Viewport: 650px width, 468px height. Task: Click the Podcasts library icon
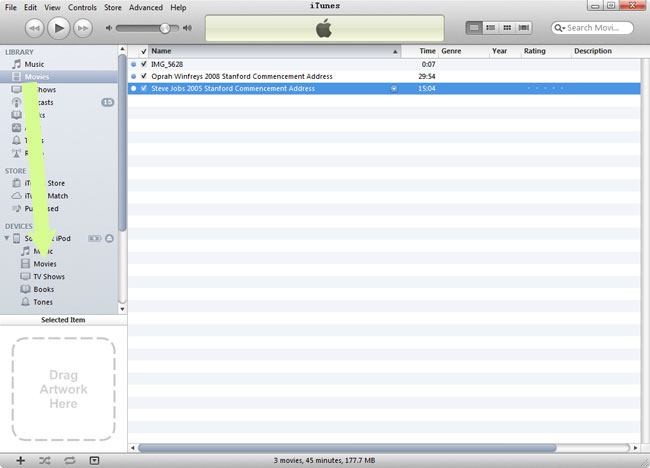17,102
